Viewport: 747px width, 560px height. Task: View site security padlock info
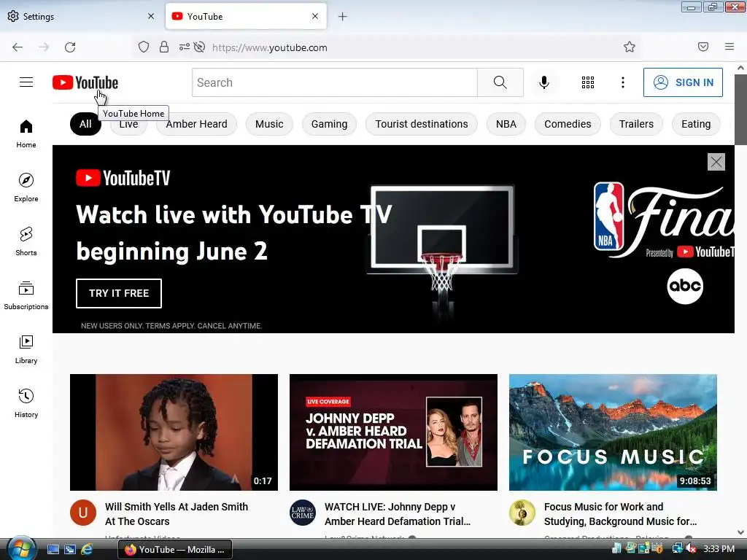pos(164,47)
